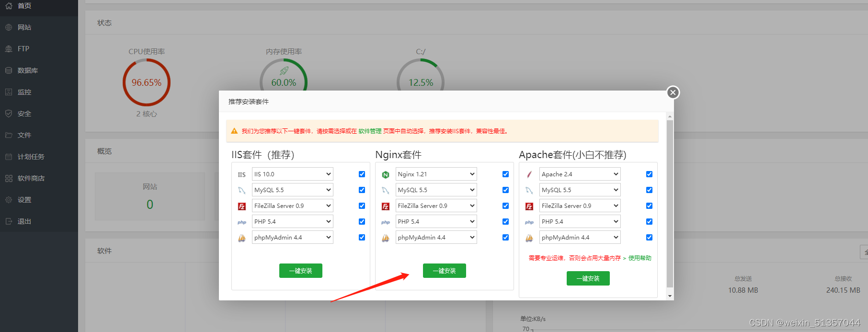Click the calendar icon beside 计划任务

tap(9, 157)
